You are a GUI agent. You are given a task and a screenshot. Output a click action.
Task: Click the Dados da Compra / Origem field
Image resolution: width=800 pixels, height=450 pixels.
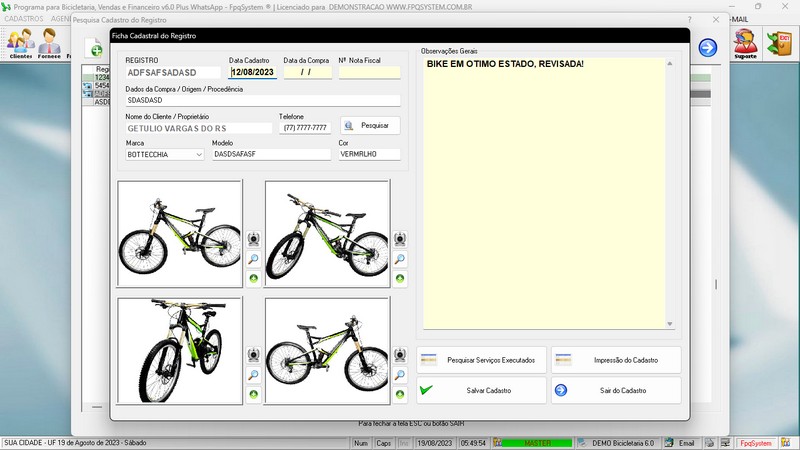[263, 100]
